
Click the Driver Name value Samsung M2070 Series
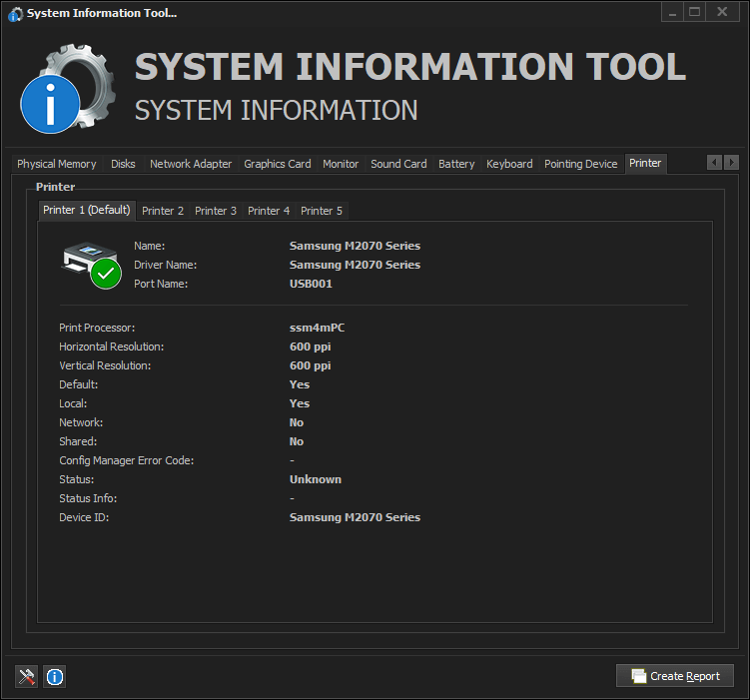[355, 265]
